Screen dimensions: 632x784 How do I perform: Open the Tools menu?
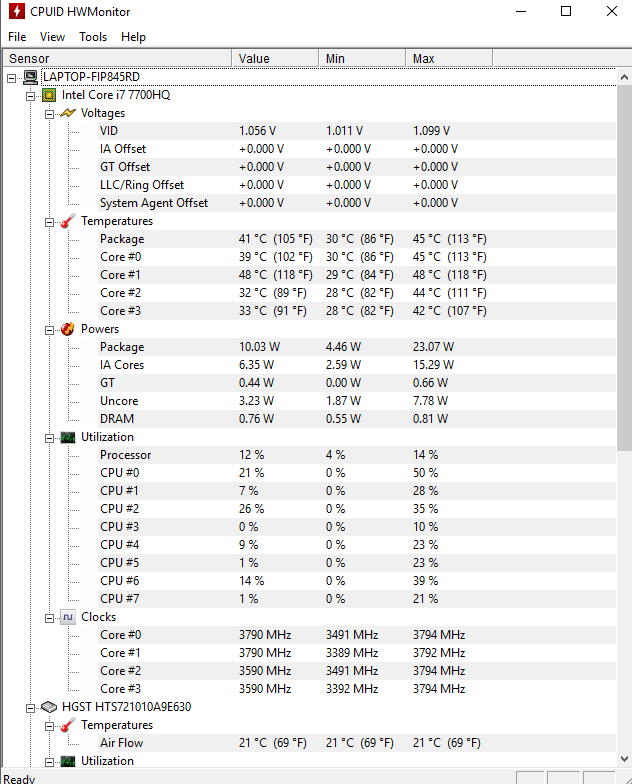(93, 37)
